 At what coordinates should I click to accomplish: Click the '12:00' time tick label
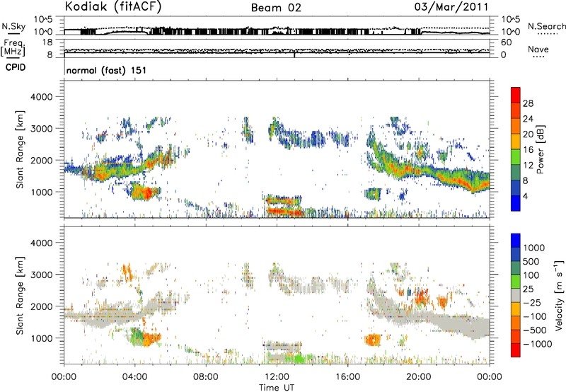click(x=277, y=377)
